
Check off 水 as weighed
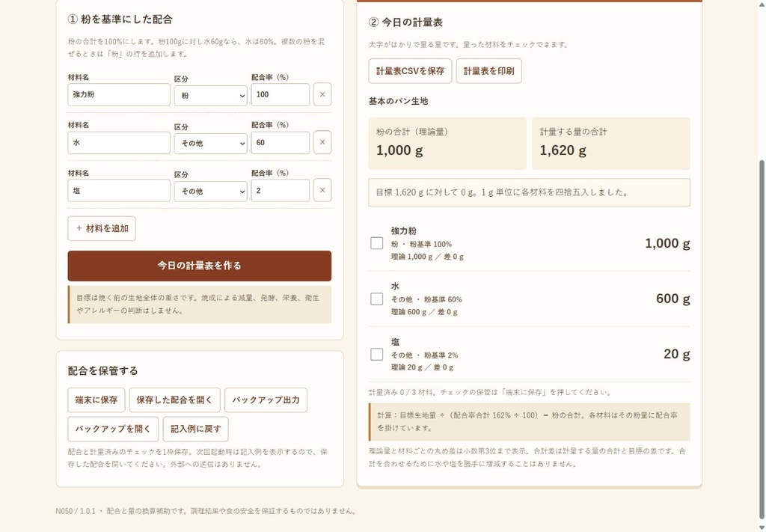click(377, 299)
